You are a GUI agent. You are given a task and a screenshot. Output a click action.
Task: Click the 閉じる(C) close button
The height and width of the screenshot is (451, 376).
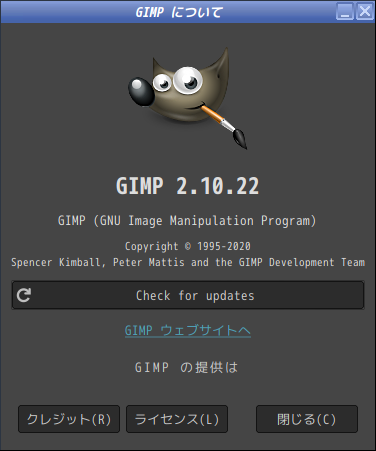coord(307,419)
